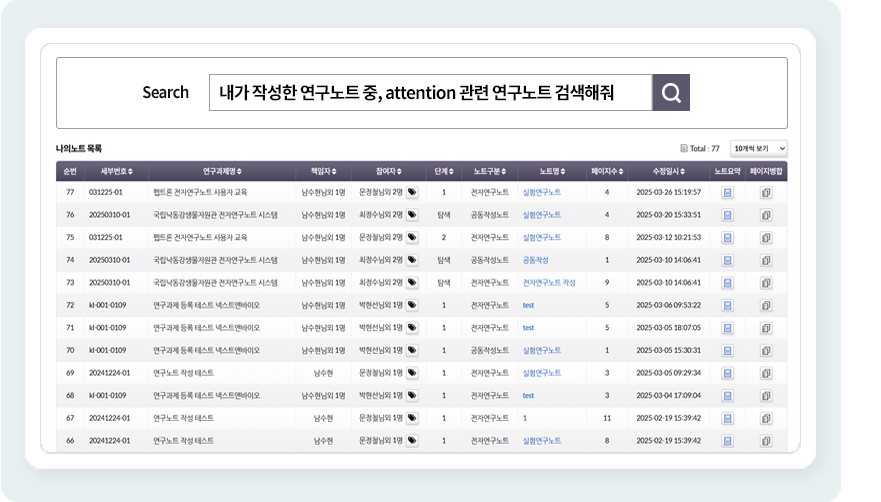The height and width of the screenshot is (502, 881).
Task: Click participant tag icon in row 66
Action: pyautogui.click(x=412, y=441)
